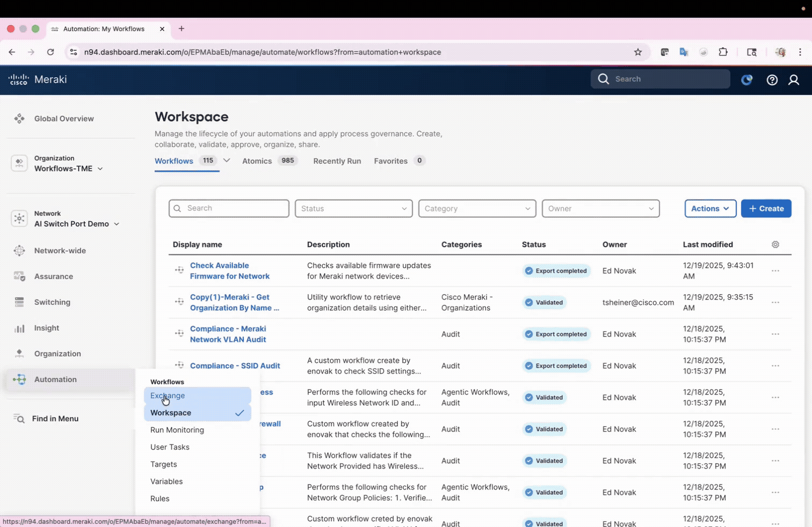Click the Global Overview icon
The image size is (812, 527).
[x=19, y=119]
